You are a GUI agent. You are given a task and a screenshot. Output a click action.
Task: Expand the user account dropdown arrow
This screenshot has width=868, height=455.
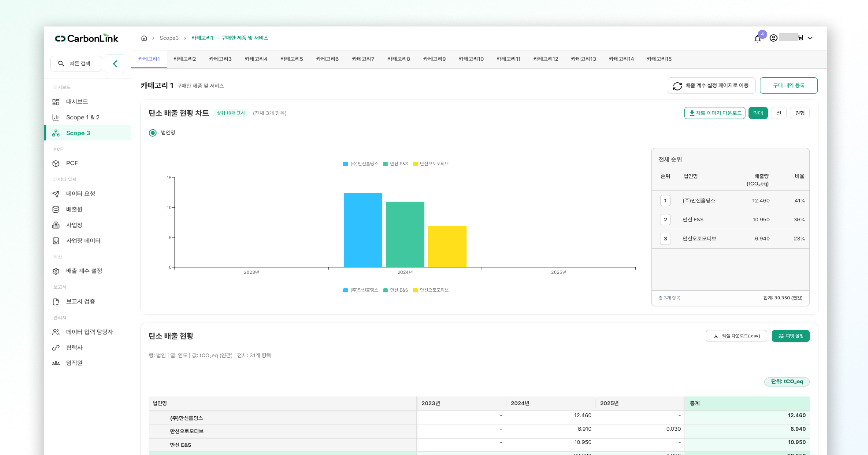pos(810,38)
